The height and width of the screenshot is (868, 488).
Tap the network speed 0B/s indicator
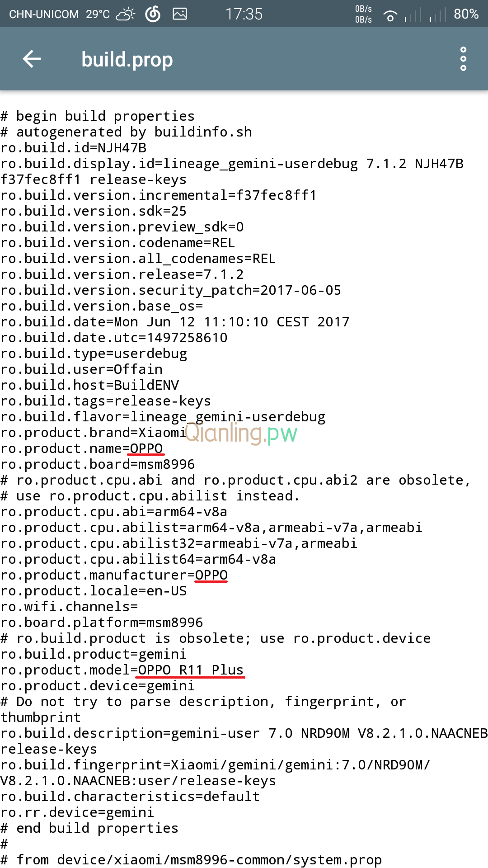tap(363, 14)
